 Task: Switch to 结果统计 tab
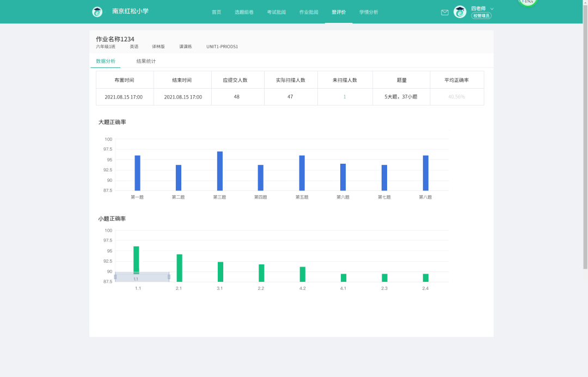pyautogui.click(x=146, y=61)
